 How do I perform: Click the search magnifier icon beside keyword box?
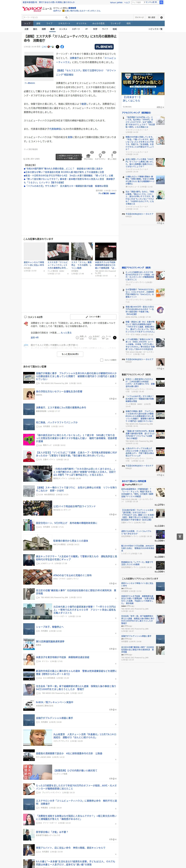66,17
